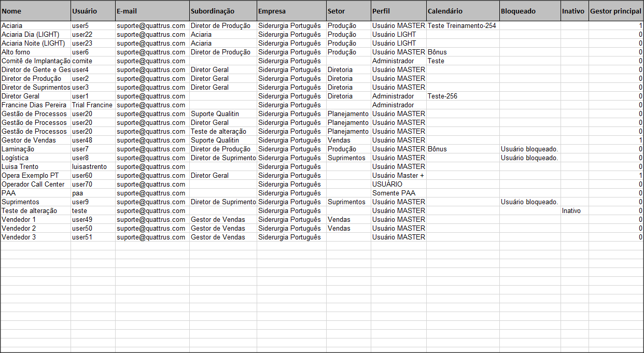
Task: Click the Teste Treinamento-254 calendar cell
Action: (x=461, y=26)
